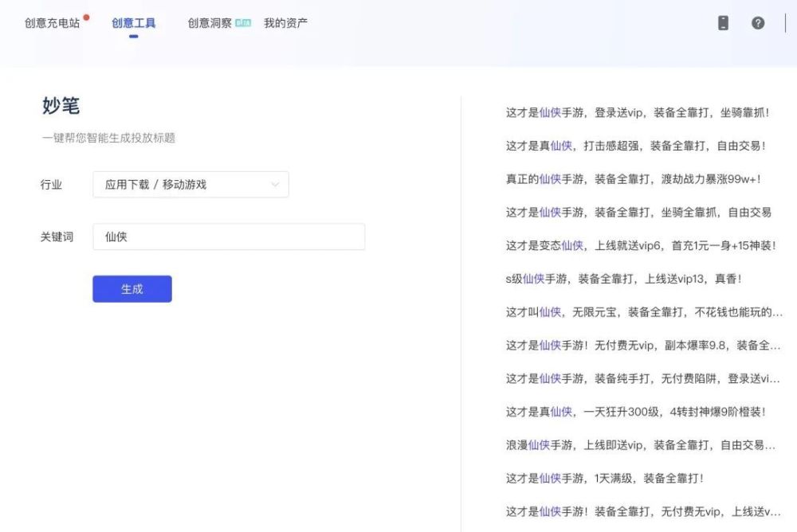Image resolution: width=797 pixels, height=532 pixels.
Task: Switch to the 创意洞察 tab
Action: point(206,23)
